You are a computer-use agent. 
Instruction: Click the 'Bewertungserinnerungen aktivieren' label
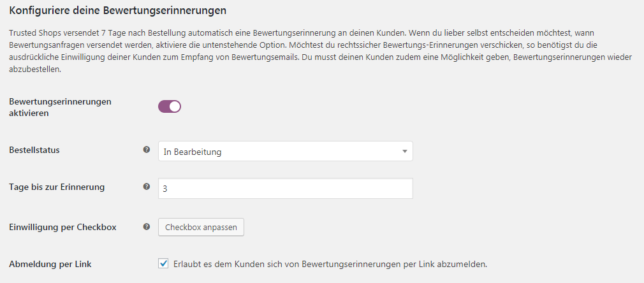60,107
